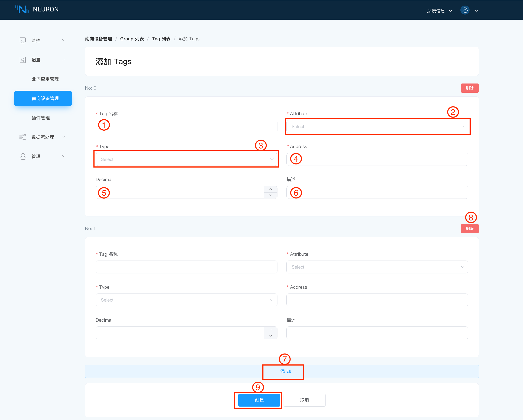523x420 pixels.
Task: Delete tag No: 0 with 删除 button
Action: tap(470, 88)
